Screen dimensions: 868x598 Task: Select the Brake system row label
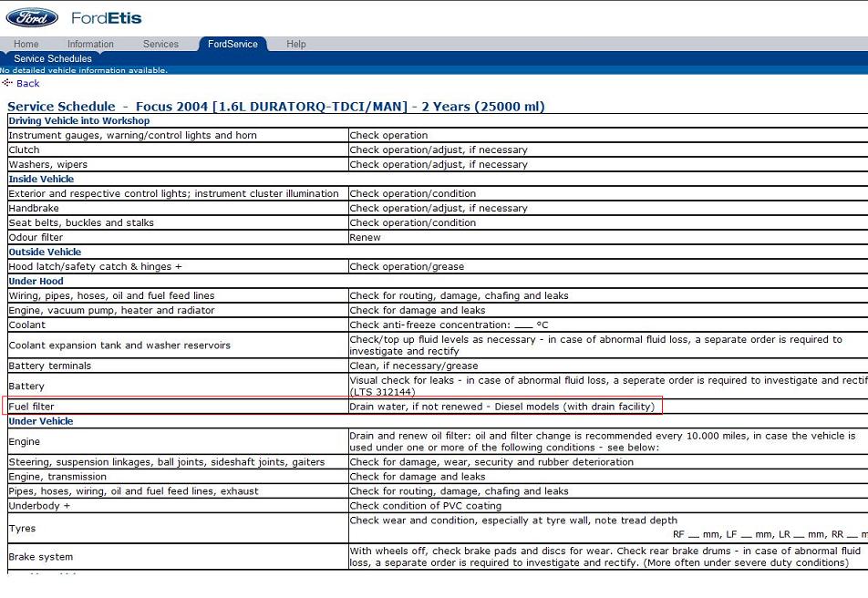point(40,557)
